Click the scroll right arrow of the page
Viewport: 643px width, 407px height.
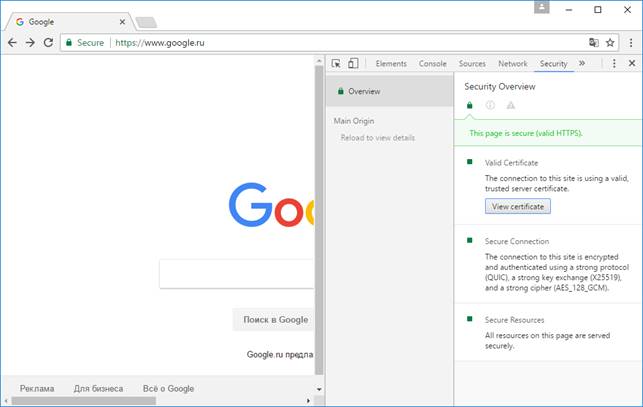(x=308, y=401)
